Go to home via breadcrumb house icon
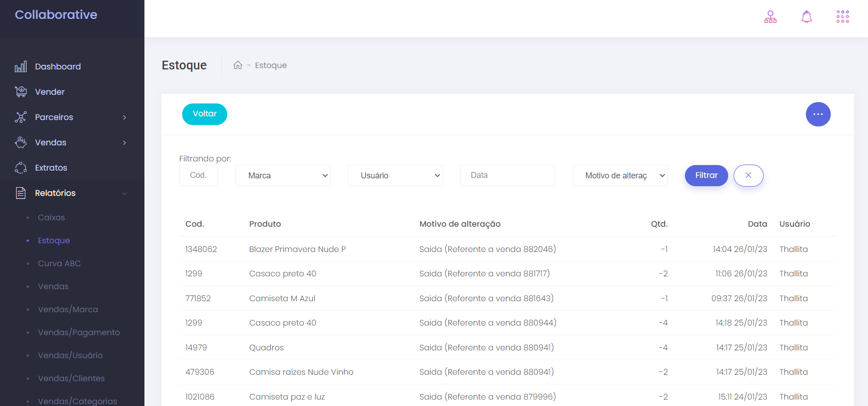 pyautogui.click(x=238, y=65)
